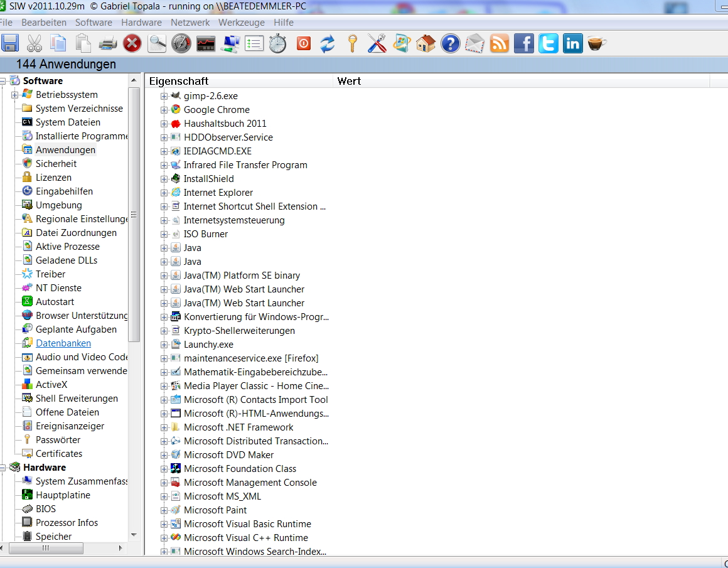This screenshot has height=568, width=728.
Task: Select the Haushaltsbuch 2011 row
Action: pyautogui.click(x=225, y=124)
